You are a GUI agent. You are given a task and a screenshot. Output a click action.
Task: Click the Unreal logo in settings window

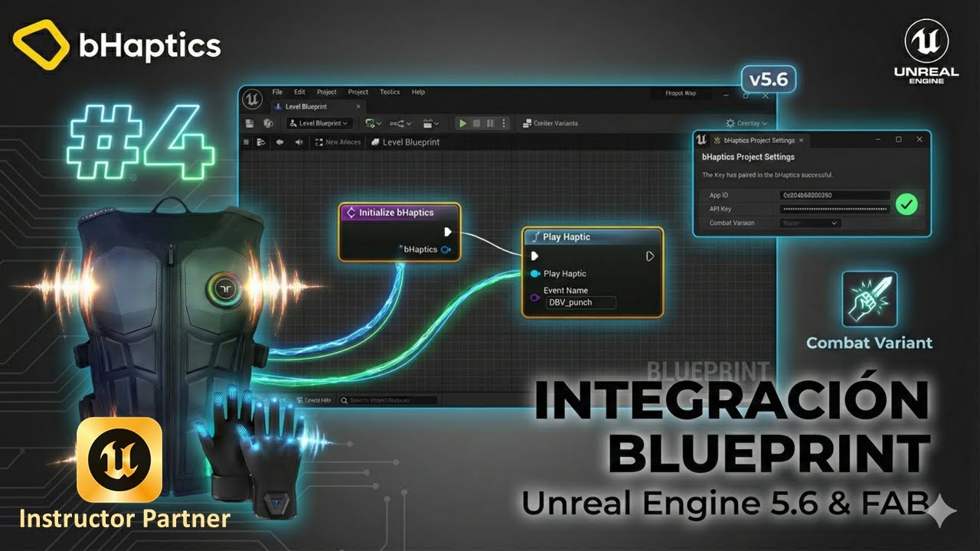pyautogui.click(x=700, y=140)
